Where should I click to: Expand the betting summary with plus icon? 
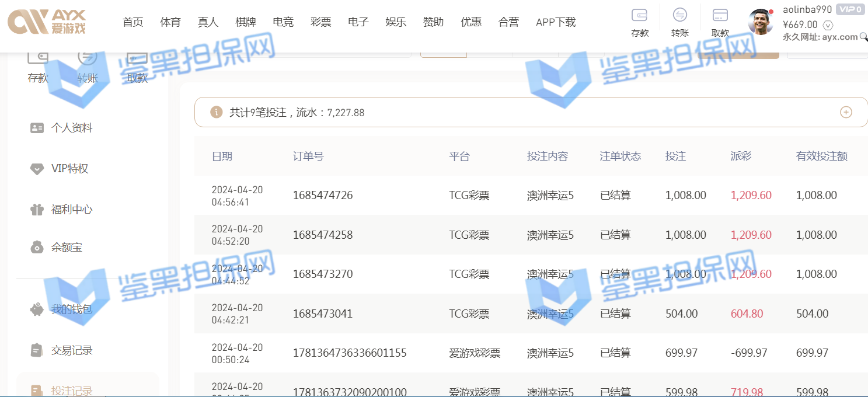(x=846, y=112)
